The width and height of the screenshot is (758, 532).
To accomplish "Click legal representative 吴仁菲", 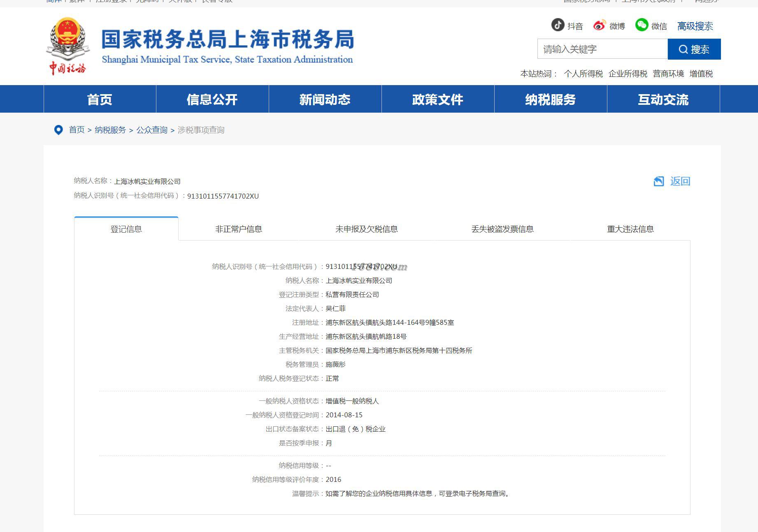I will pos(336,308).
